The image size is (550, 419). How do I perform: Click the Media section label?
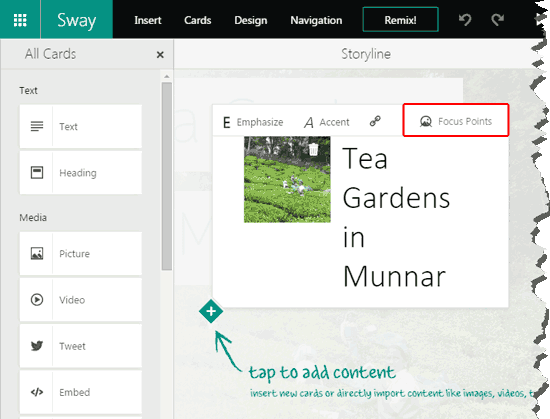click(x=33, y=218)
